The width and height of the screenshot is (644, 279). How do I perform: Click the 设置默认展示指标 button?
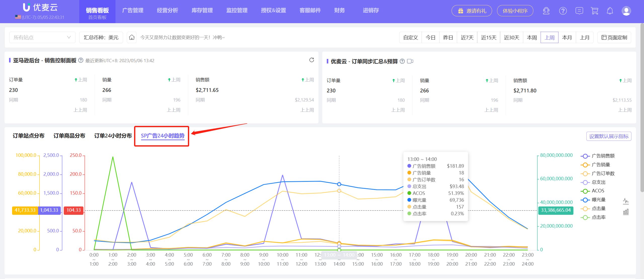(609, 136)
